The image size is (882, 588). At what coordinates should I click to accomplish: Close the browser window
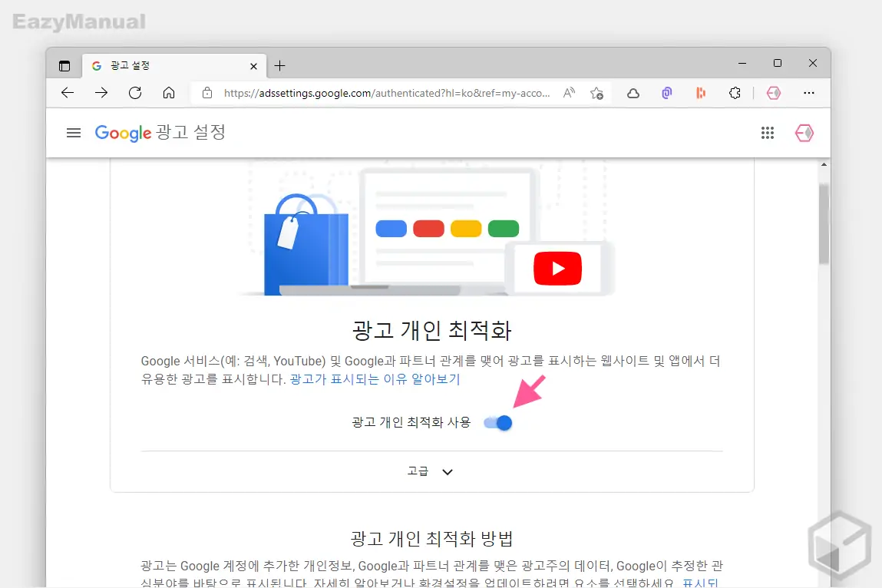[x=813, y=64]
